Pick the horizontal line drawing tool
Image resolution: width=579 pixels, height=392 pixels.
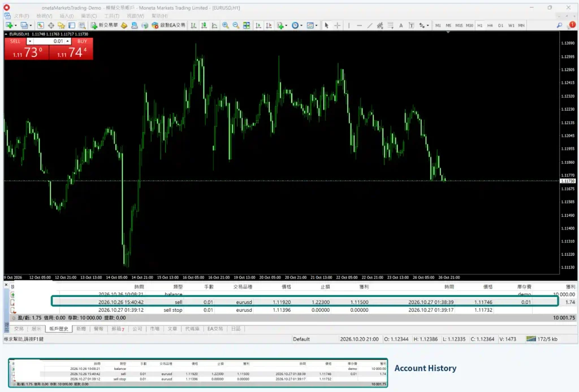pyautogui.click(x=359, y=25)
